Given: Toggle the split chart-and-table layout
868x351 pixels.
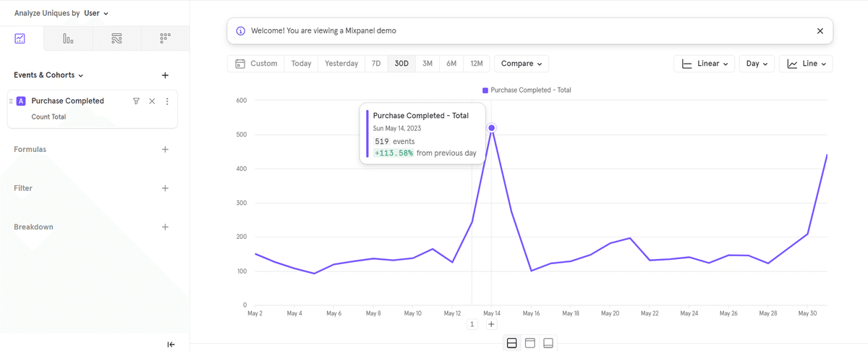Looking at the screenshot, I should tap(511, 343).
